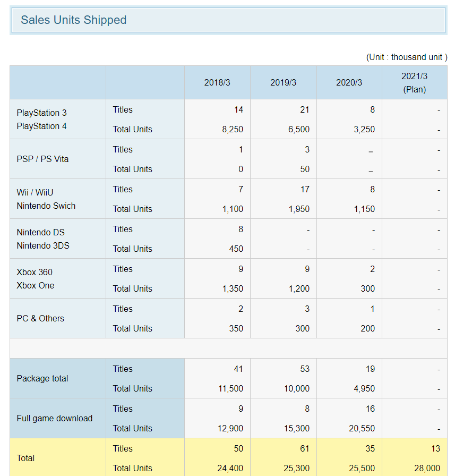455x476 pixels.
Task: Select the 3,250 PlayStation units value
Action: click(x=364, y=129)
